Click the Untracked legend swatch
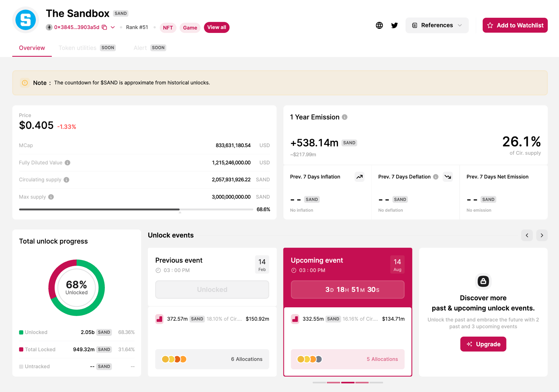Image resolution: width=559 pixels, height=392 pixels. coord(21,367)
